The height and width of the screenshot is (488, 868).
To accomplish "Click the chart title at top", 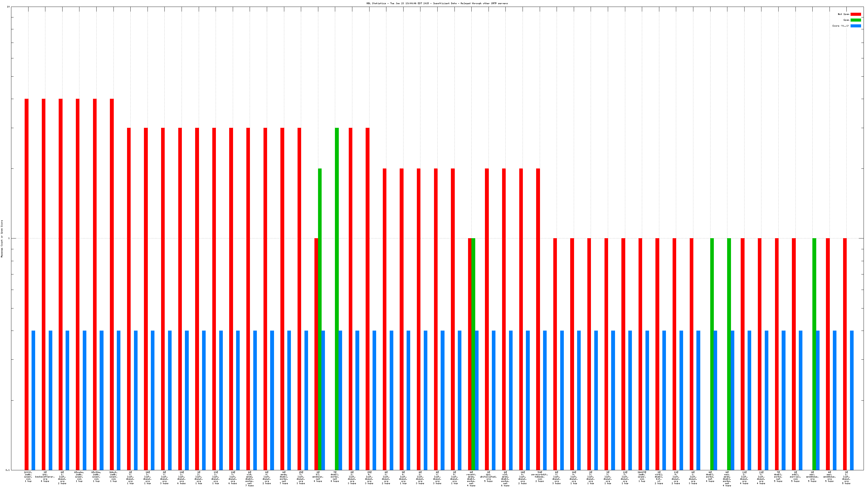I will click(x=437, y=3).
